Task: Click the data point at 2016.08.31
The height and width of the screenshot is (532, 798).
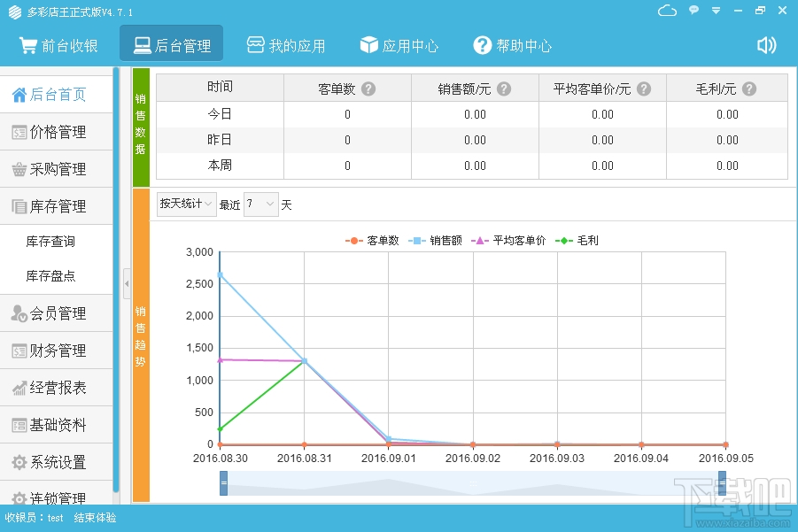Action: pyautogui.click(x=305, y=361)
